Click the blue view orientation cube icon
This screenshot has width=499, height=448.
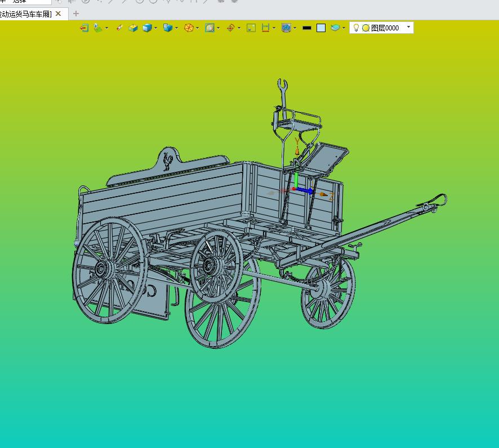[x=168, y=28]
